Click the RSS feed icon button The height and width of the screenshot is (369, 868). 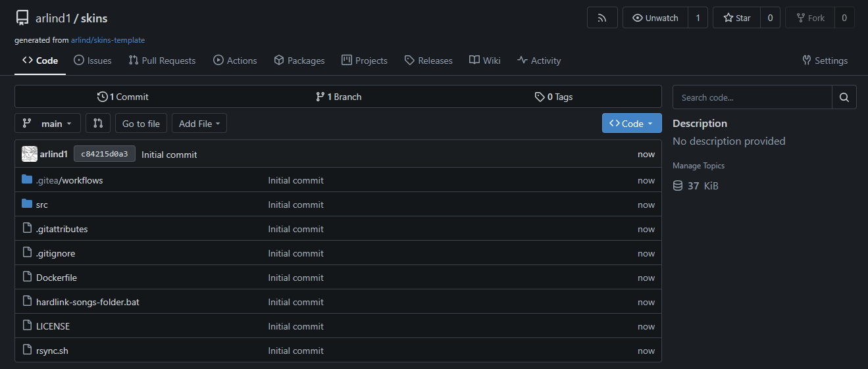[602, 18]
